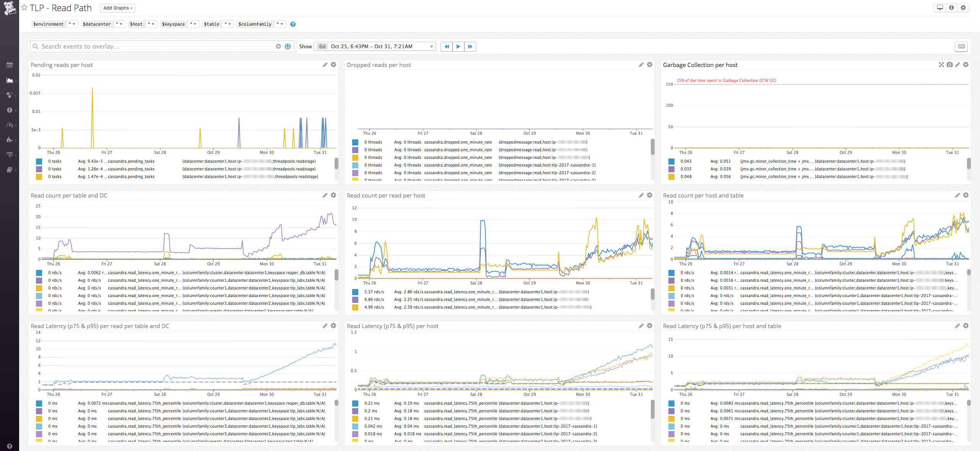Open the Dashboards section in the sidebar
This screenshot has height=451, width=980.
tap(10, 64)
